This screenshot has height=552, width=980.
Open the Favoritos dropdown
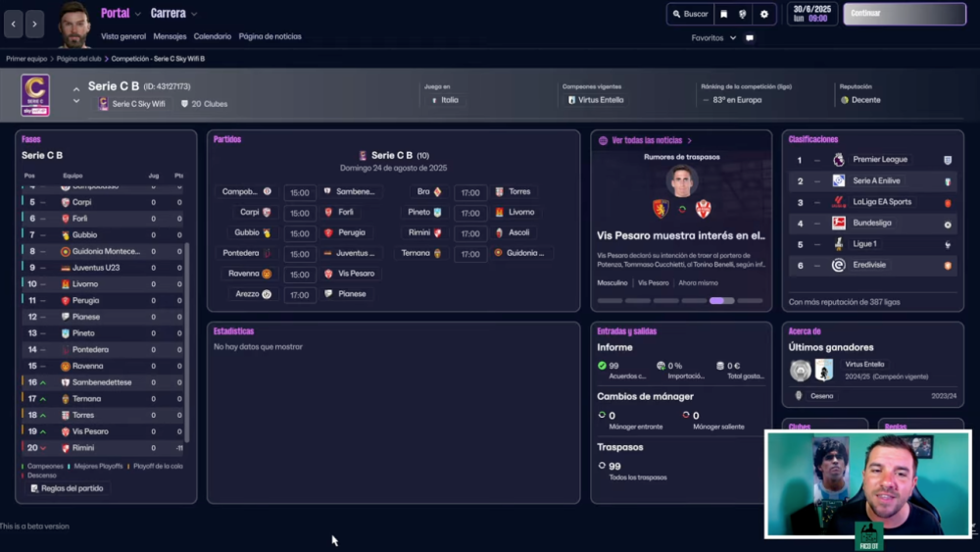(712, 38)
